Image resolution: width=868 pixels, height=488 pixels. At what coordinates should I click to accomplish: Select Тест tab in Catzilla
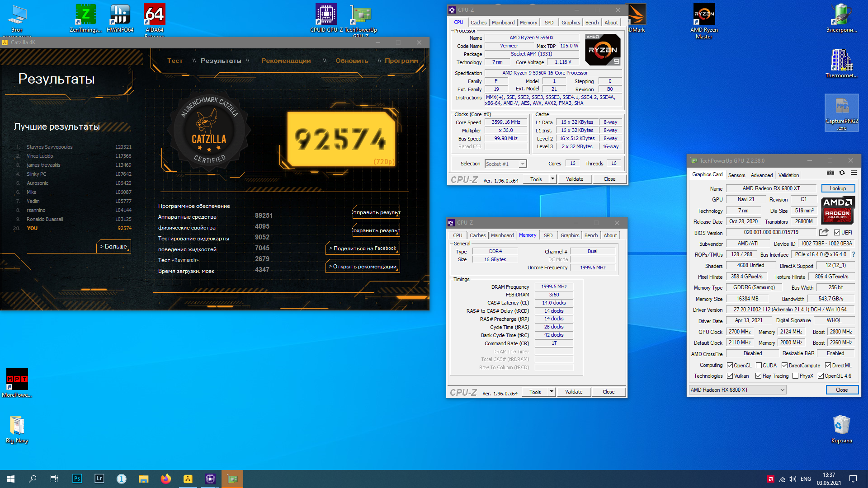pos(175,61)
